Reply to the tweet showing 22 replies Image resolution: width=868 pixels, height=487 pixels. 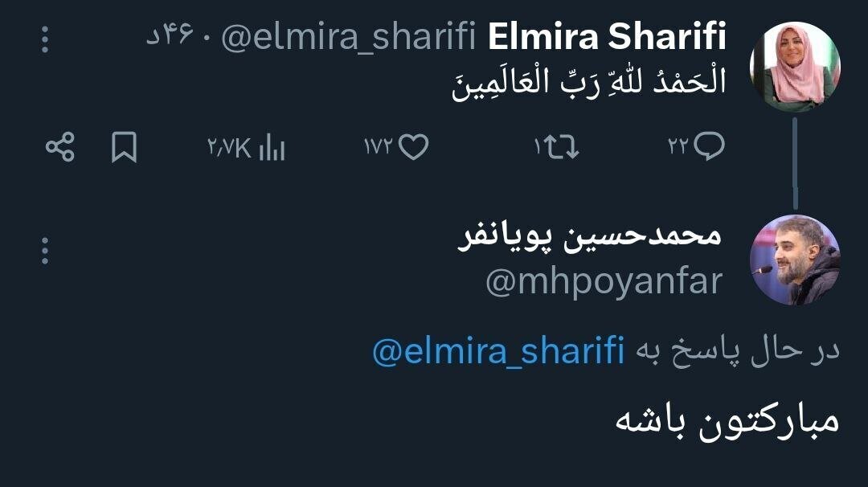coord(706,147)
